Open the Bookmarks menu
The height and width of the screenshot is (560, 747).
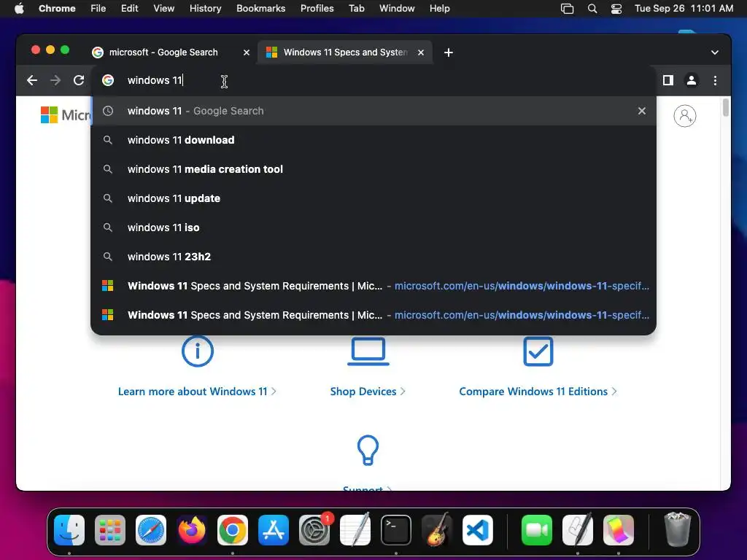[260, 9]
